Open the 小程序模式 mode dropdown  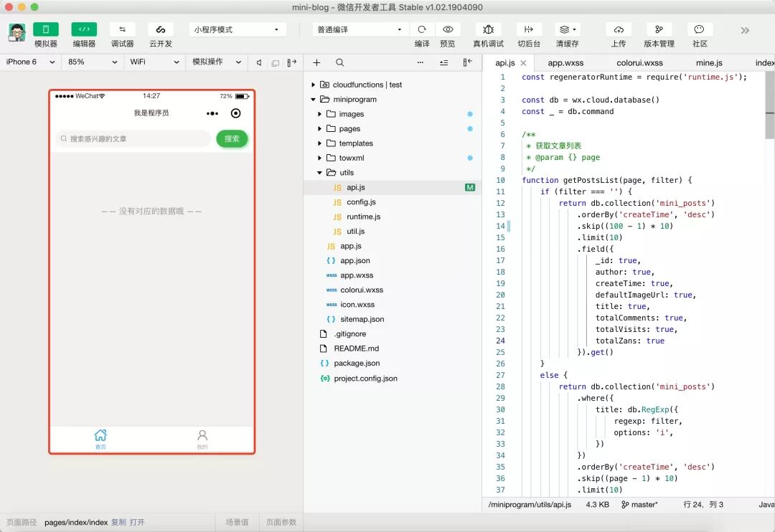[x=238, y=29]
